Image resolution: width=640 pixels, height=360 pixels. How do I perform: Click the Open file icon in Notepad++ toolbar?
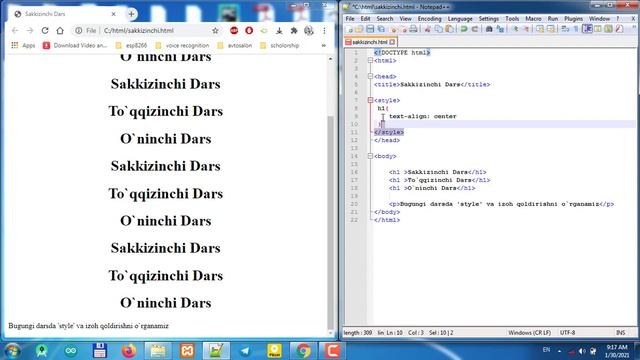359,29
